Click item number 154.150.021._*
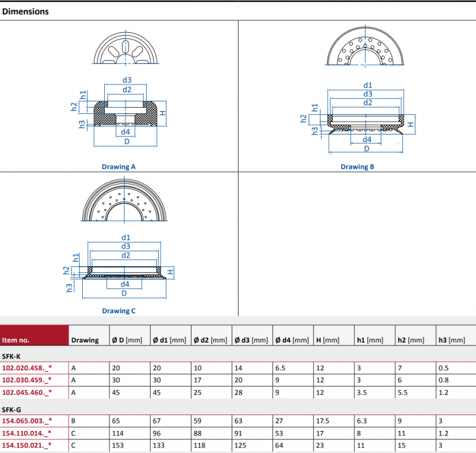Viewport: 476px width, 453px height. pyautogui.click(x=27, y=446)
